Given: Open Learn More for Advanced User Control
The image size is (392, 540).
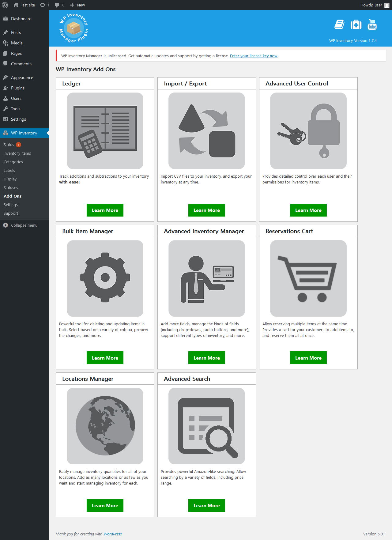Looking at the screenshot, I should [308, 210].
